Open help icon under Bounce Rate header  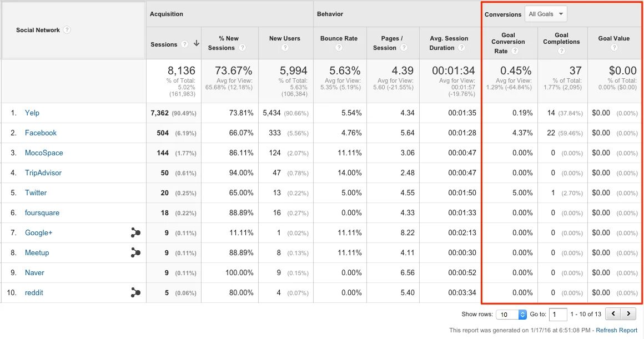click(x=339, y=48)
